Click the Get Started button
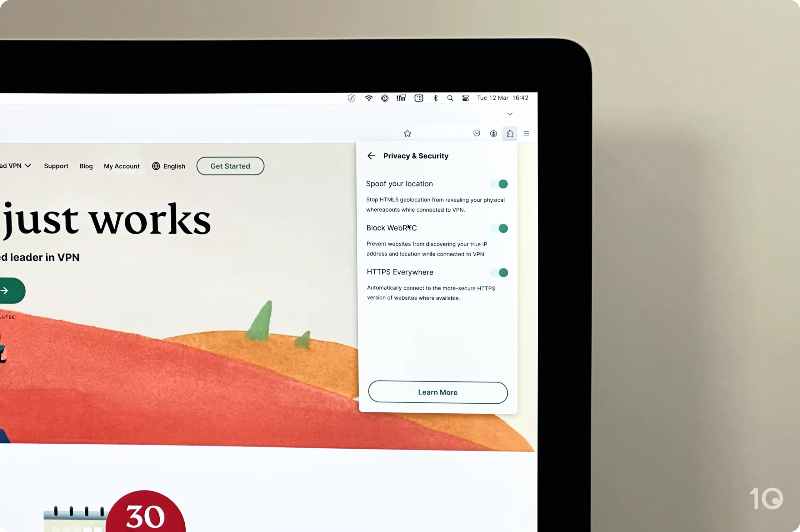 coord(230,166)
